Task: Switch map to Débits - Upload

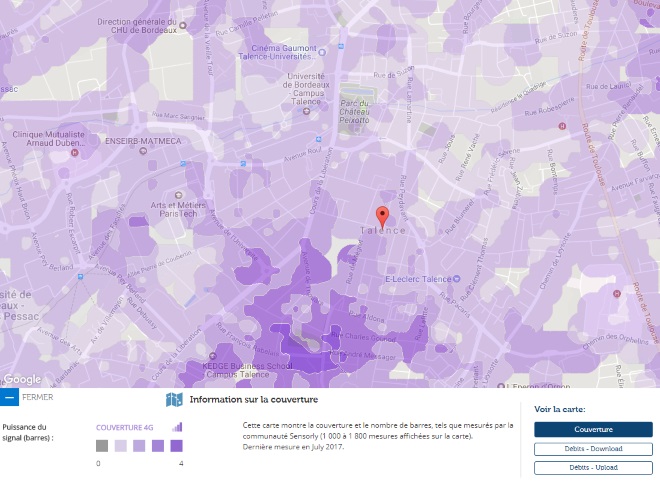Action: pos(593,467)
